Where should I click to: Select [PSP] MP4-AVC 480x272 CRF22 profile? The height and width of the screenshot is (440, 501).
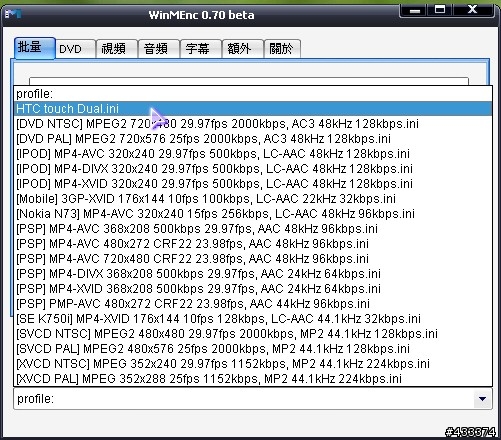253,244
